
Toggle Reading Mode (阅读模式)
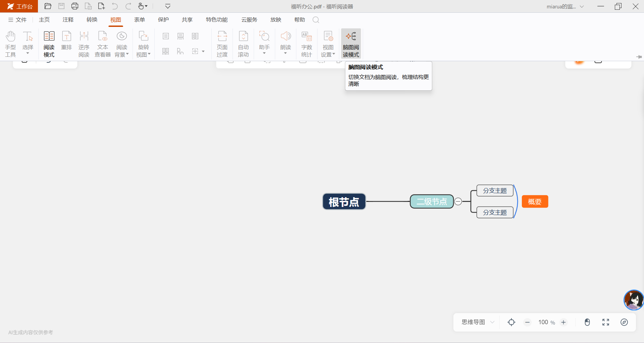click(x=49, y=44)
